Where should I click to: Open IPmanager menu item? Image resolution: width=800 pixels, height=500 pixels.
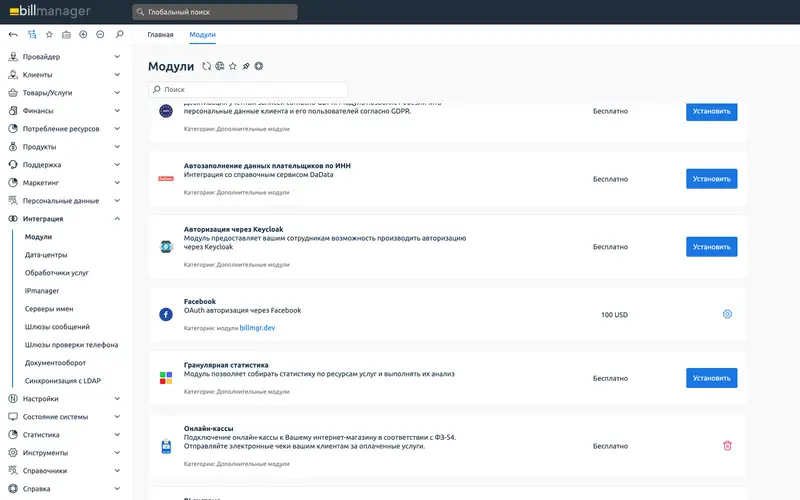pyautogui.click(x=42, y=291)
